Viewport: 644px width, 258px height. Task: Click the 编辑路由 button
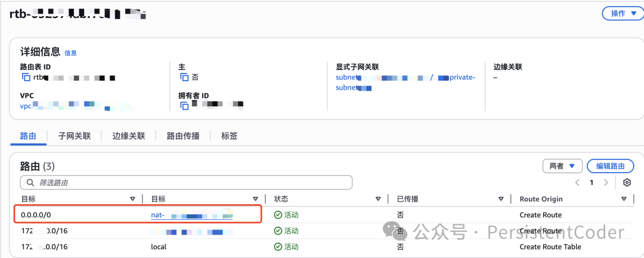(611, 166)
